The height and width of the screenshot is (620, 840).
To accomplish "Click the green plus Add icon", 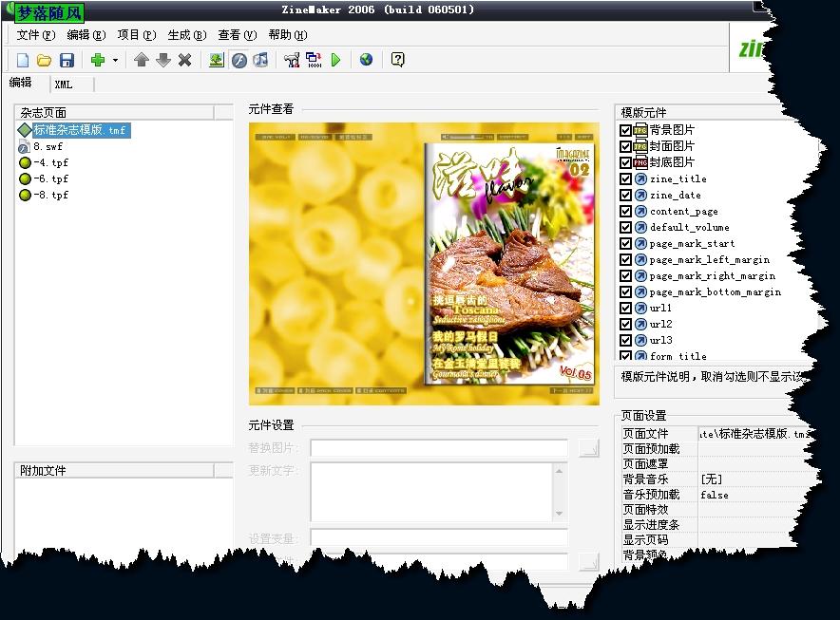I will [98, 60].
